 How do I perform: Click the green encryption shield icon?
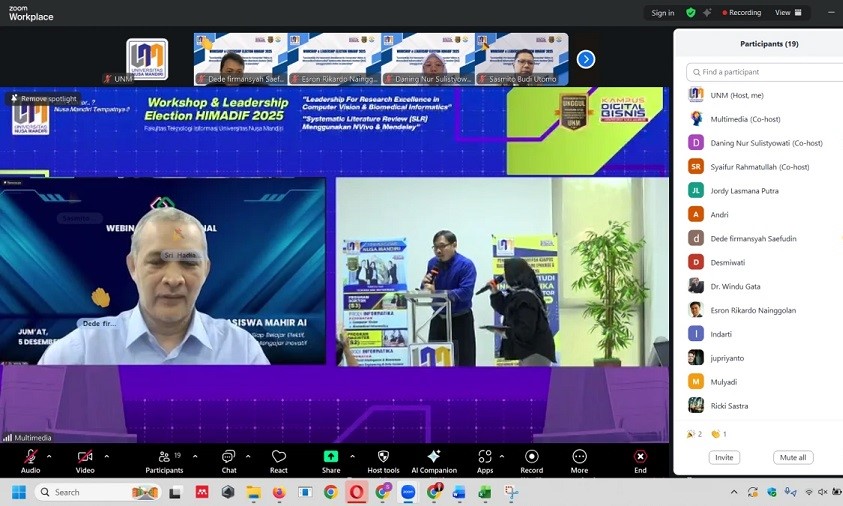click(690, 13)
